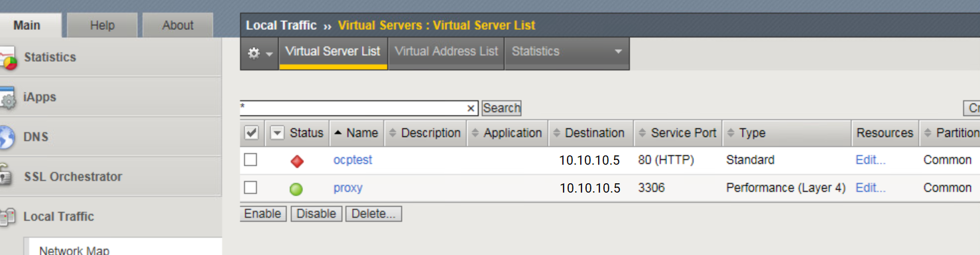Toggle the select-all checkbox in table header
The width and height of the screenshot is (980, 255).
pos(251,133)
